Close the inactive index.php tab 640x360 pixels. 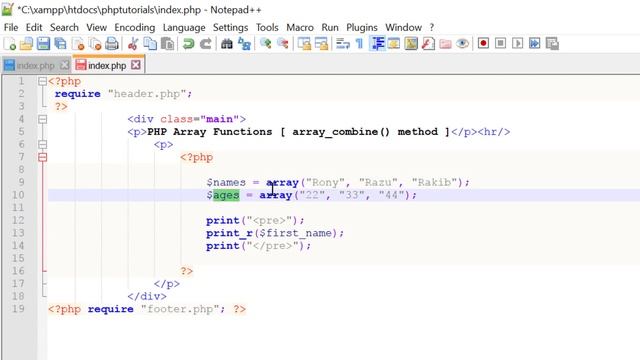(x=64, y=65)
